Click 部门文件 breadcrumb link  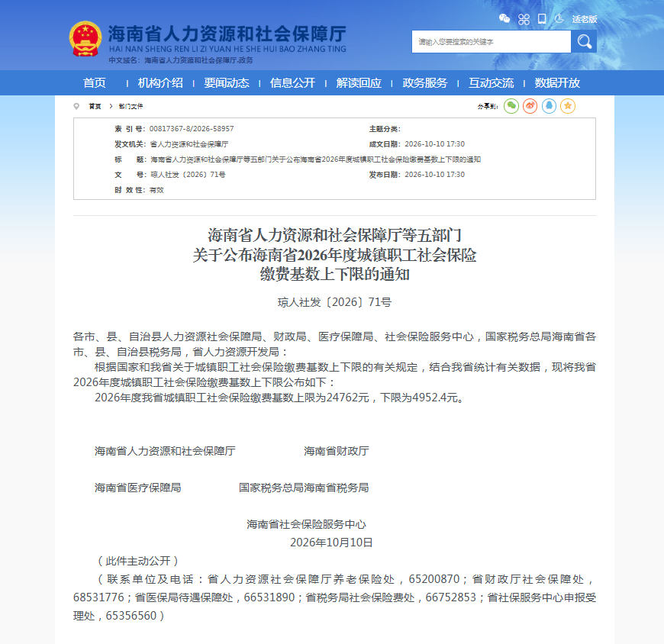131,106
